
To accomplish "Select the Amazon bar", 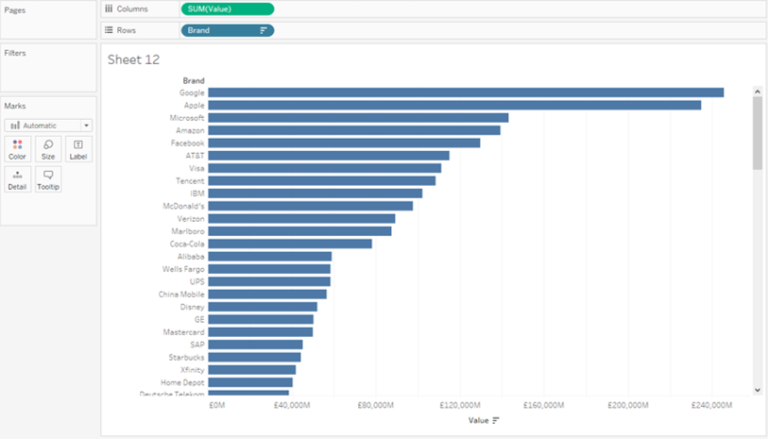I will pyautogui.click(x=354, y=130).
